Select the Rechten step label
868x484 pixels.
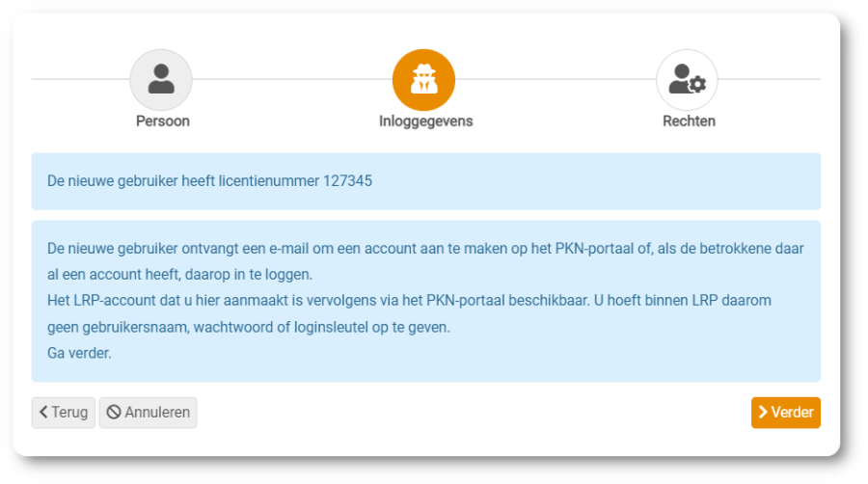point(690,121)
